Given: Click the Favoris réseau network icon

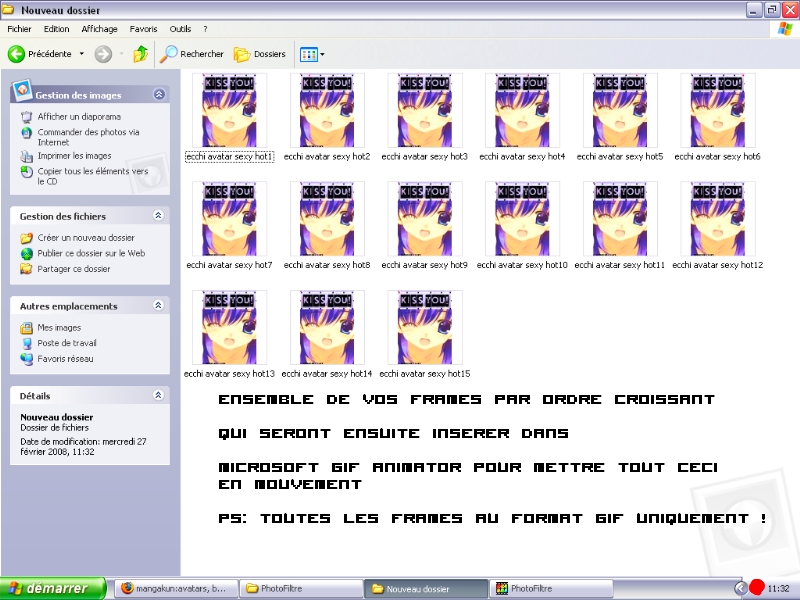Looking at the screenshot, I should (x=27, y=359).
